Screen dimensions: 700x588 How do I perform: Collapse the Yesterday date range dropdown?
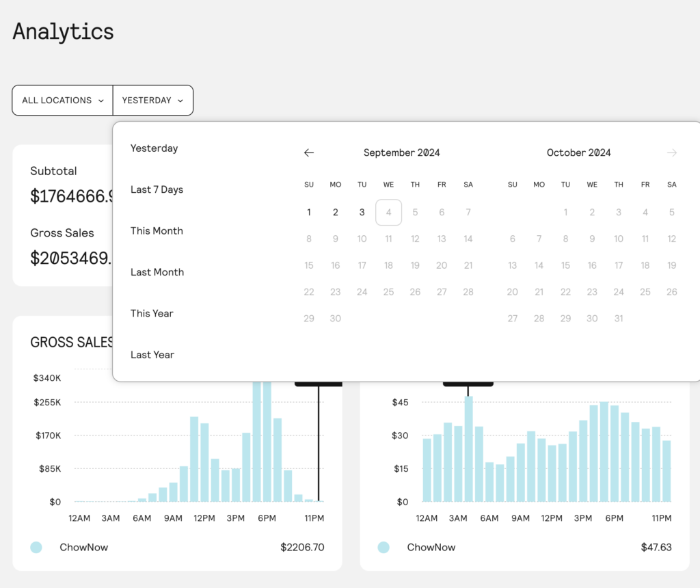point(152,101)
